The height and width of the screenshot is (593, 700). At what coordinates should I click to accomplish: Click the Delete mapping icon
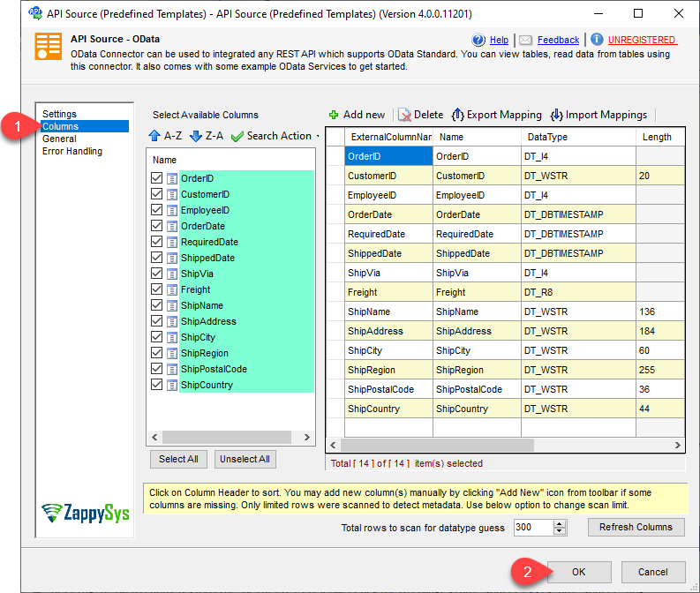404,115
